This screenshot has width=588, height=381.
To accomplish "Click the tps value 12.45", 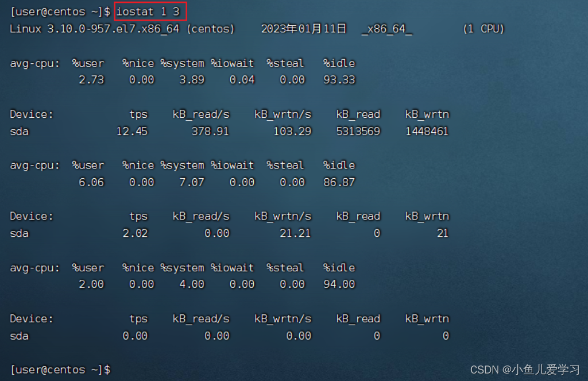I will point(132,131).
